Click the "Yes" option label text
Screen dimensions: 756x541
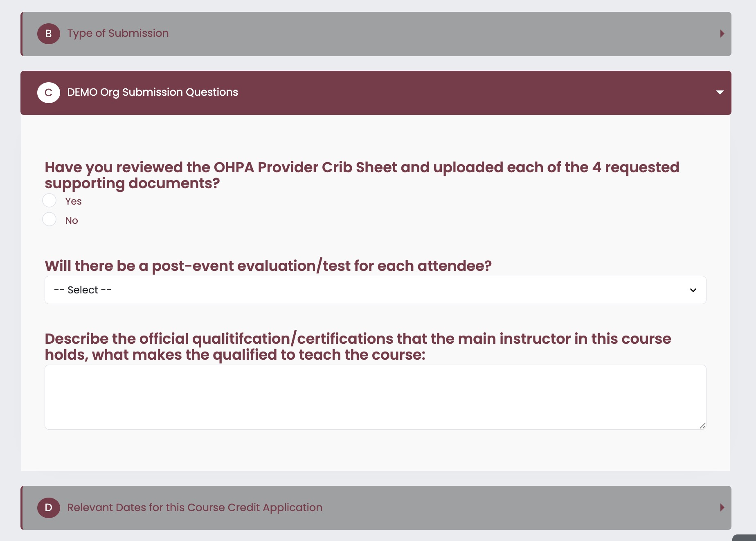74,201
